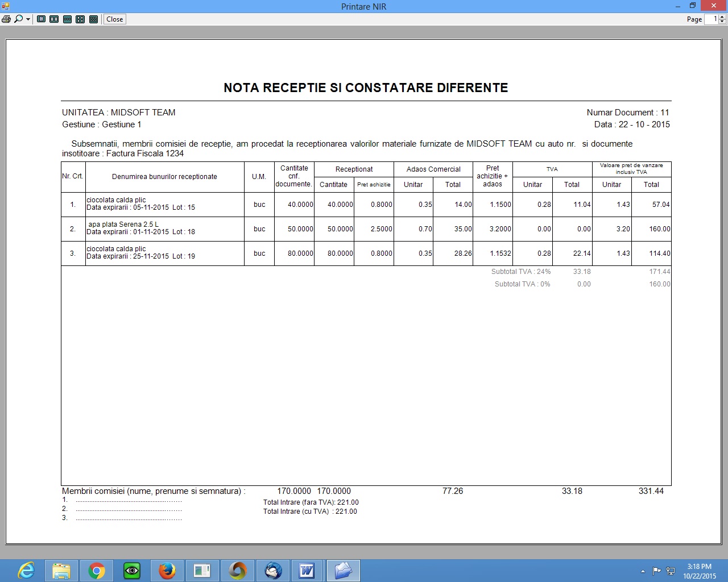
Task: Switch to six-pages preview layout
Action: [x=93, y=19]
